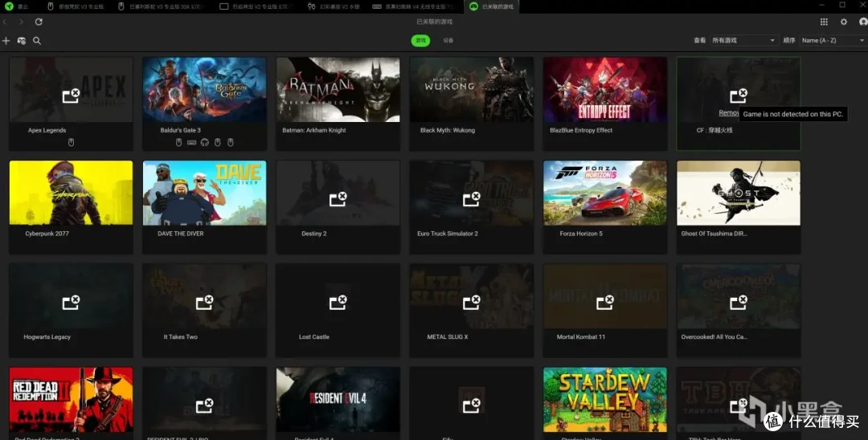Click the not-detected icon on Destiny 2 tile
Viewport: 868px width, 440px height.
(338, 199)
